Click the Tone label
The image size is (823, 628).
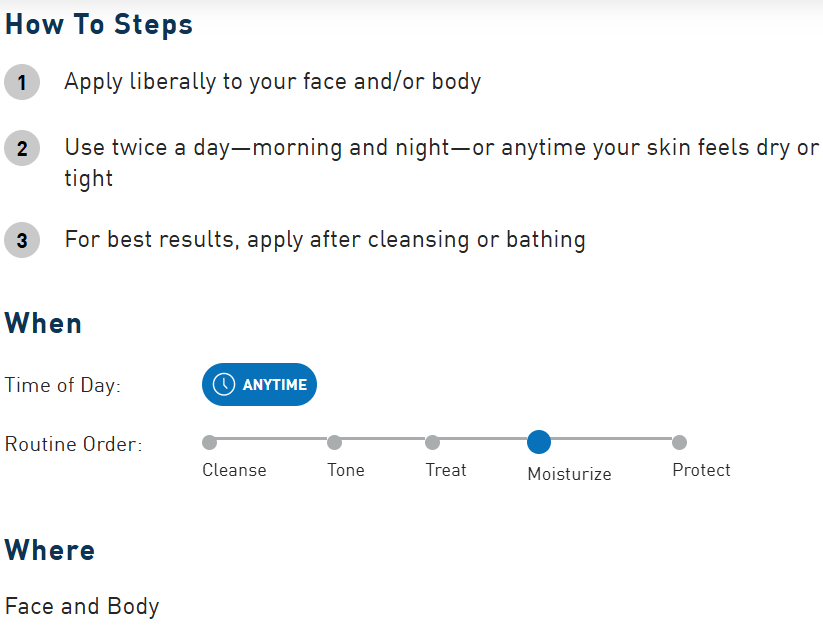pyautogui.click(x=346, y=470)
